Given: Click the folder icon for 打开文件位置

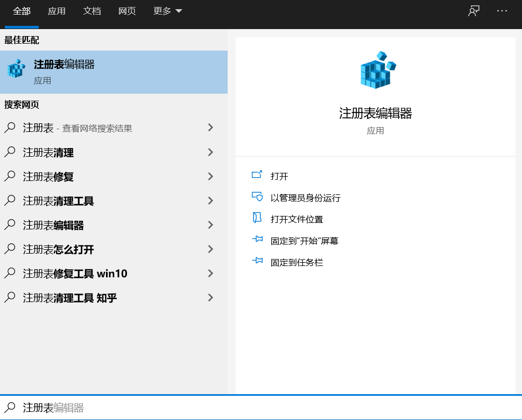Looking at the screenshot, I should click(x=257, y=218).
